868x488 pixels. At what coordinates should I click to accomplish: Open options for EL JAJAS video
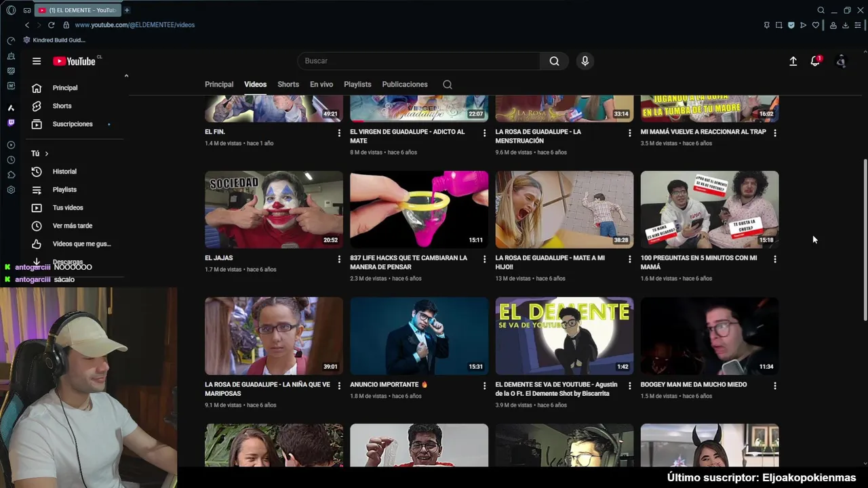coord(339,259)
